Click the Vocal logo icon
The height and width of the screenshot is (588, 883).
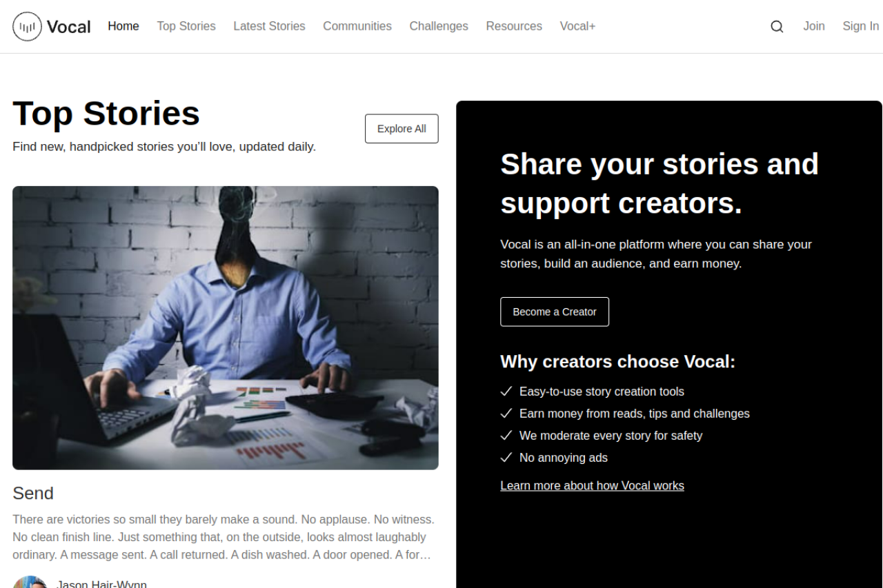[x=27, y=26]
